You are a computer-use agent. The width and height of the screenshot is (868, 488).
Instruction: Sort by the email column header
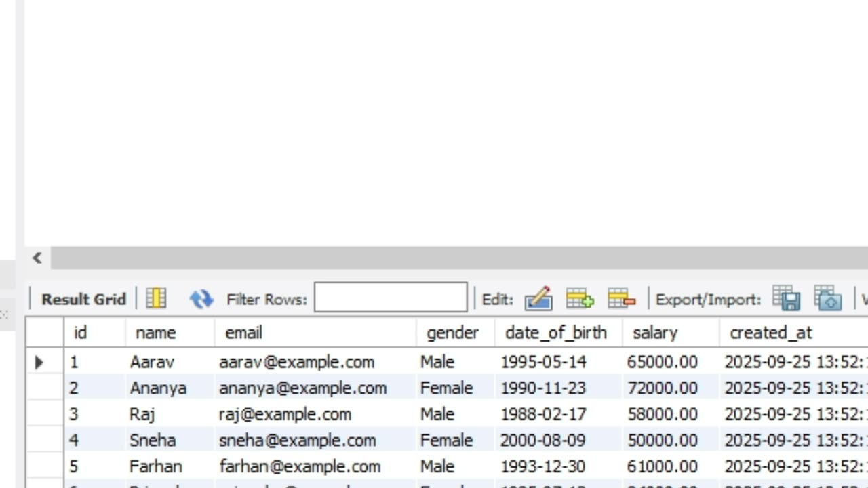coord(315,333)
